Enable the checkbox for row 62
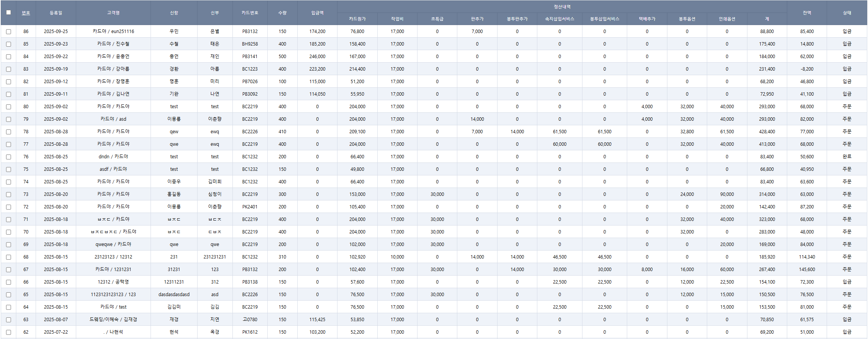The image size is (868, 339). point(8,332)
